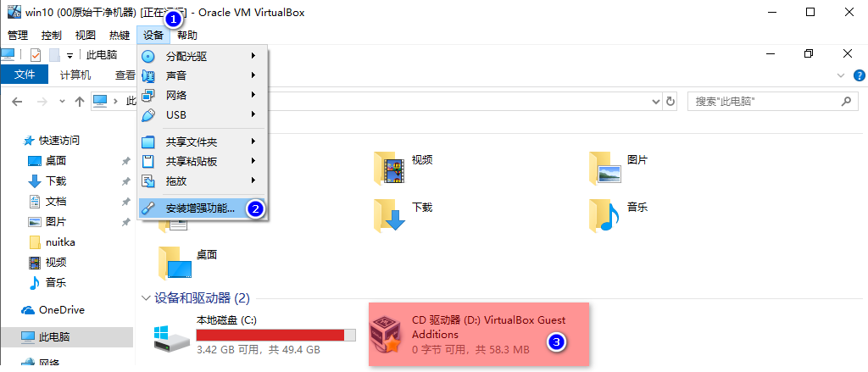Choose 共享文件夹 shared folders entry

[202, 142]
